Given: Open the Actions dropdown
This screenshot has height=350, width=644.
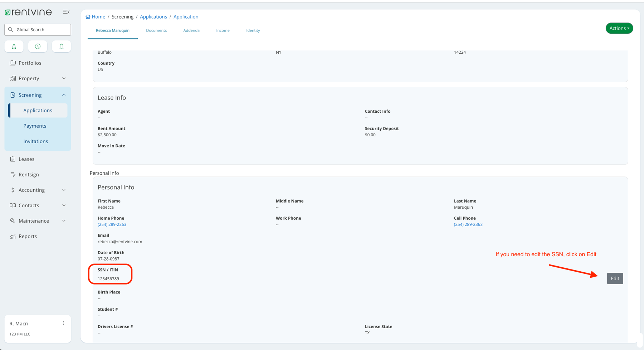Looking at the screenshot, I should pos(619,28).
